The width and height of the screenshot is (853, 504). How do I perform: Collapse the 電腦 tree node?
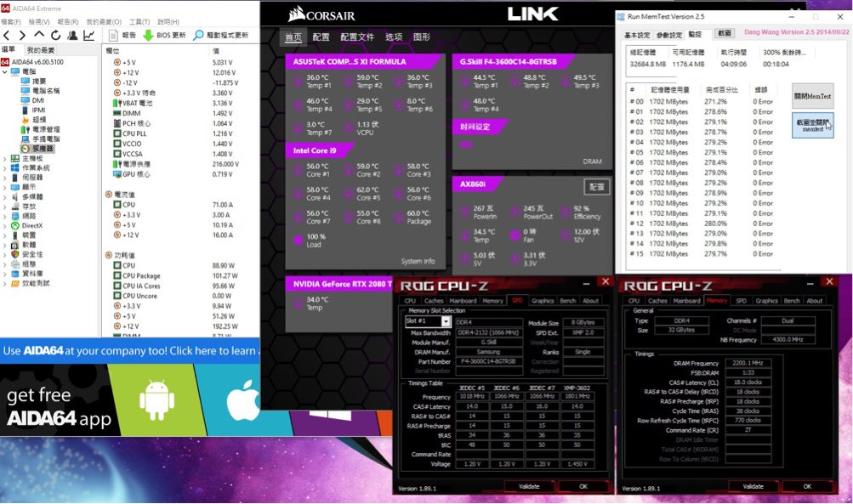click(x=5, y=71)
